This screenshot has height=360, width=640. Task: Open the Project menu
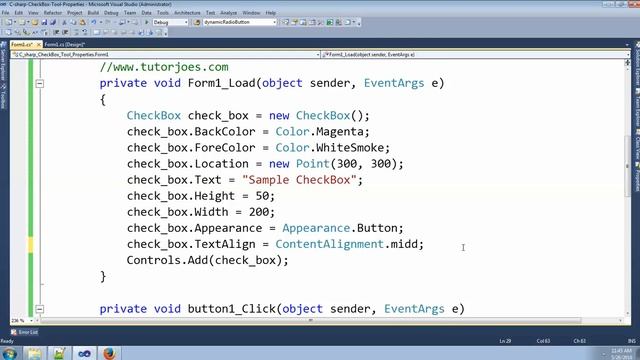click(x=75, y=13)
